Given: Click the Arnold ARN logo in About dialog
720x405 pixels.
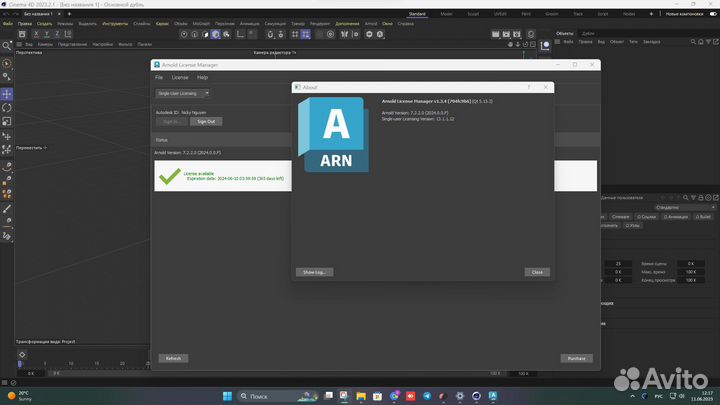Looking at the screenshot, I should [x=333, y=135].
